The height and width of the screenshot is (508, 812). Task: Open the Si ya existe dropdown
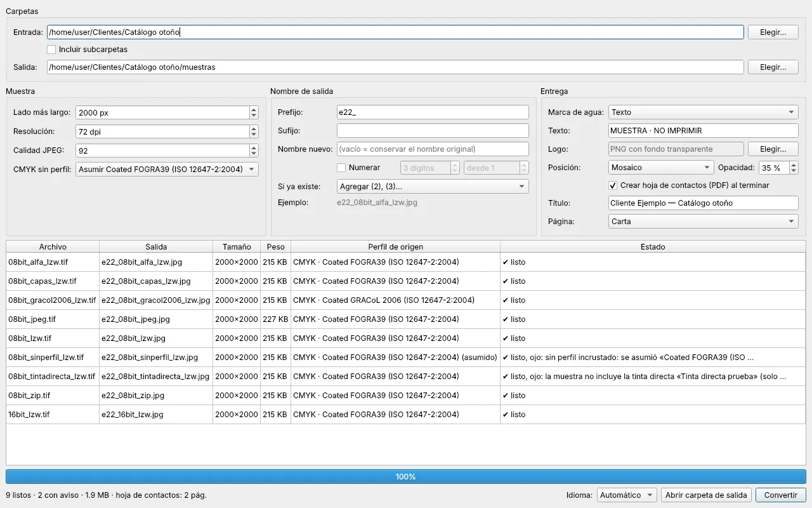[x=433, y=187]
